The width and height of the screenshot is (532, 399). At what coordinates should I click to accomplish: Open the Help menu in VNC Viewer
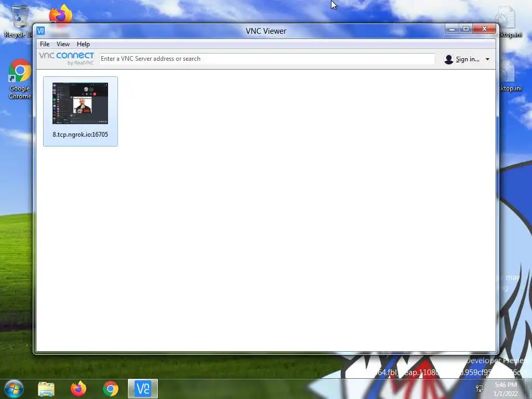tap(83, 44)
